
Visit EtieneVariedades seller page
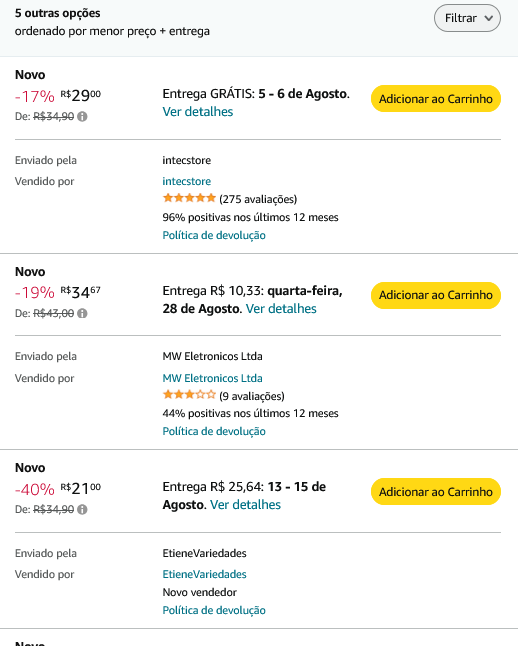click(204, 574)
